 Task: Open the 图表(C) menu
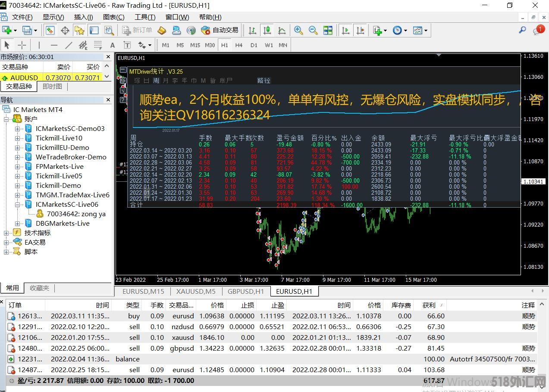[x=113, y=17]
